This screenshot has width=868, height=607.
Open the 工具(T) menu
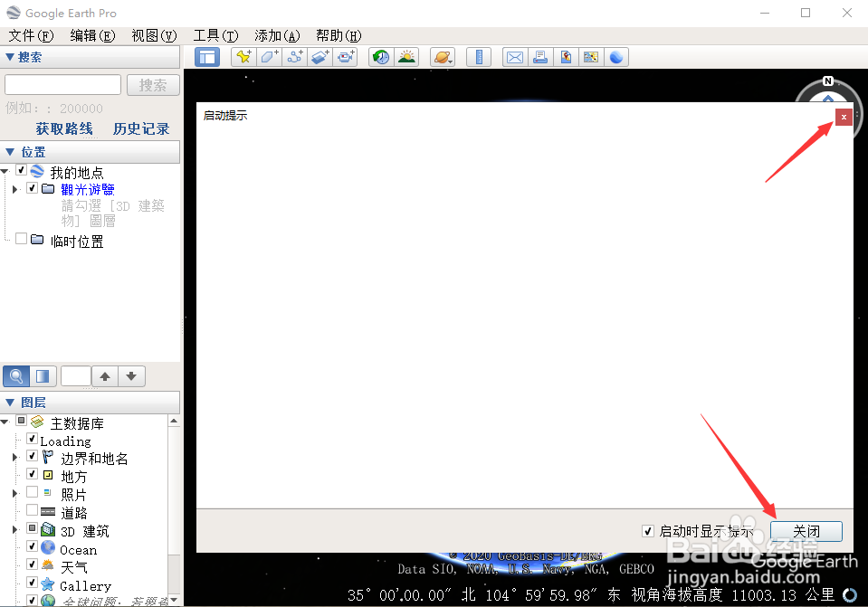[x=215, y=36]
